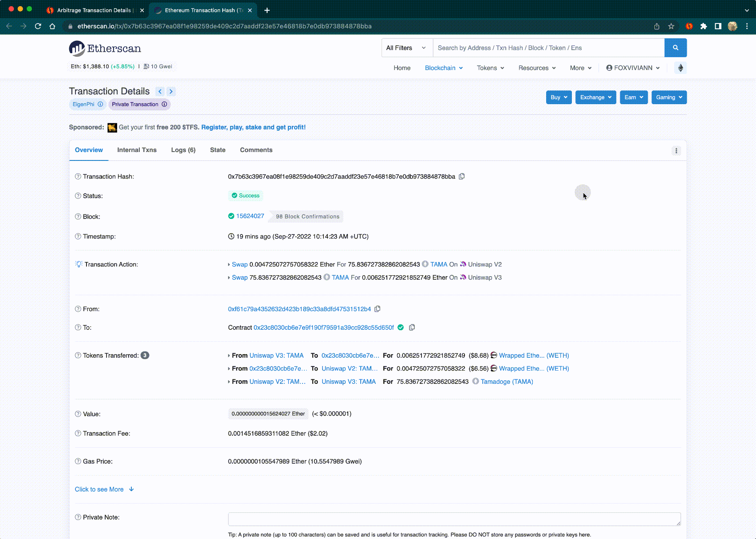Expand the Resources menu
Viewport: 756px width, 539px height.
[x=537, y=68]
